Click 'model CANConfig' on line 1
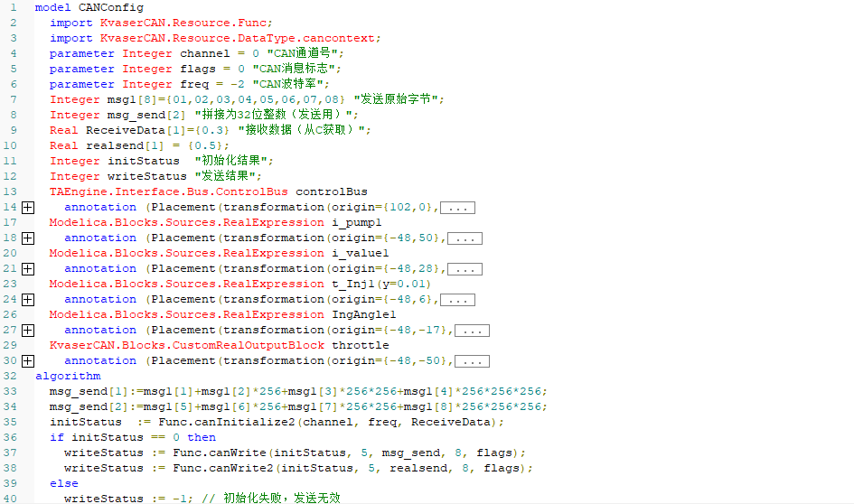Image resolution: width=854 pixels, height=504 pixels. [89, 7]
